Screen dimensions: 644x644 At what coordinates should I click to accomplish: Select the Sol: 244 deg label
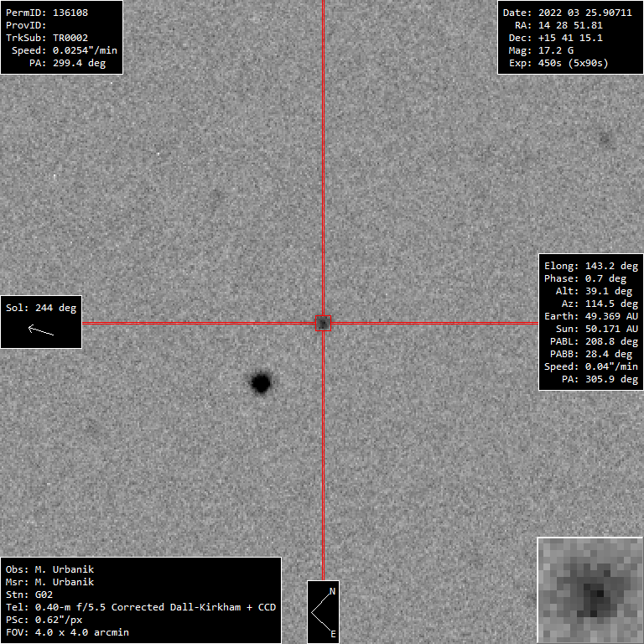(x=41, y=308)
